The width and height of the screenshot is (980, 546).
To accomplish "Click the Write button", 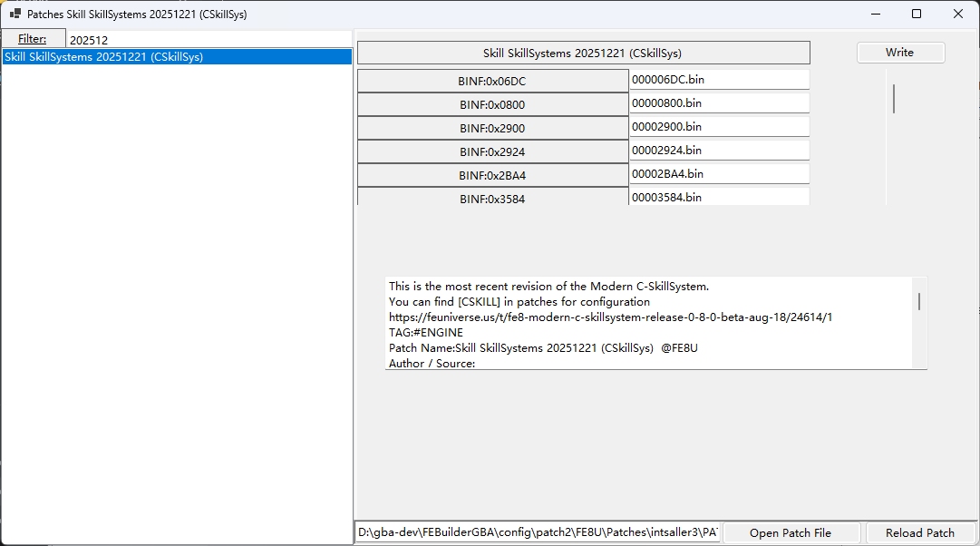I will [x=900, y=53].
